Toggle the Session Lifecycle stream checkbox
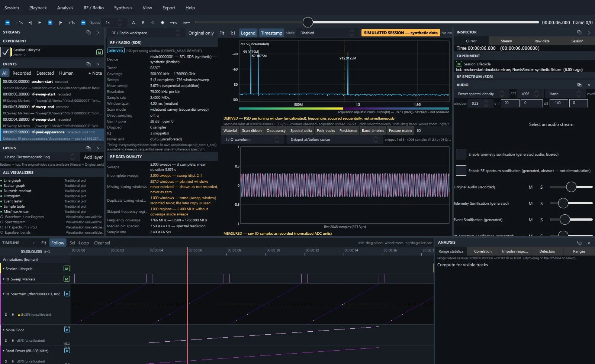595x364 pixels. tap(6, 52)
